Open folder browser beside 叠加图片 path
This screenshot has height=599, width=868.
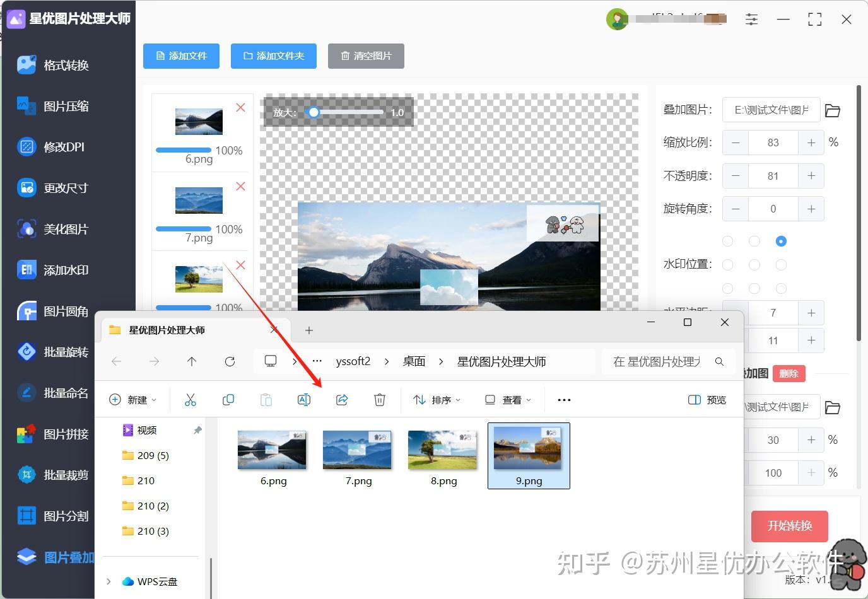click(832, 110)
